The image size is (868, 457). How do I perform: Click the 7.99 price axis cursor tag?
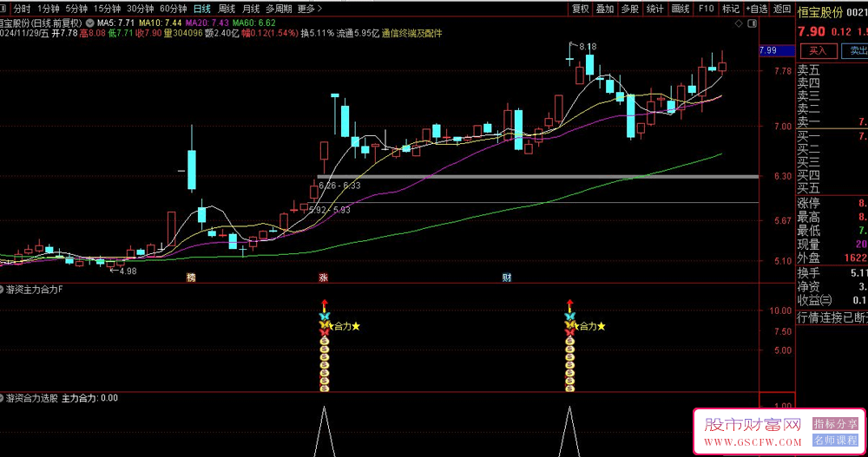[776, 50]
